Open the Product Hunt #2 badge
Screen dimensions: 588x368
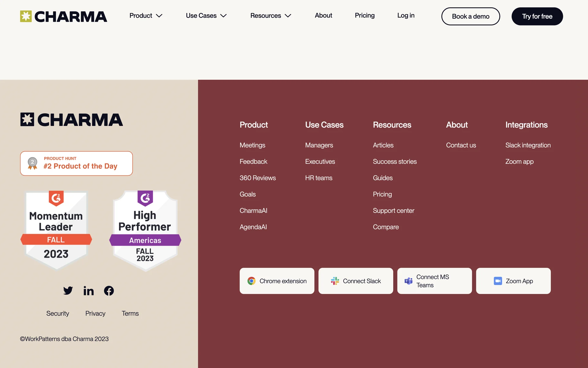[76, 163]
